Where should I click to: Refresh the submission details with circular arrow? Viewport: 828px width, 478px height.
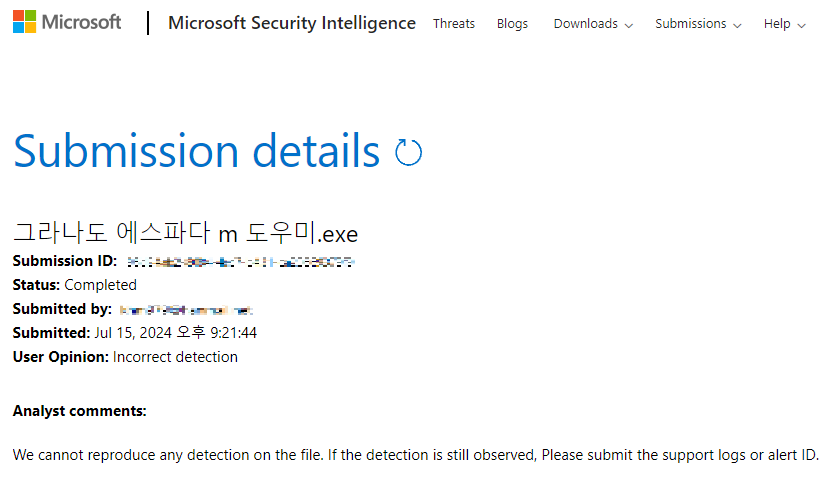[409, 152]
